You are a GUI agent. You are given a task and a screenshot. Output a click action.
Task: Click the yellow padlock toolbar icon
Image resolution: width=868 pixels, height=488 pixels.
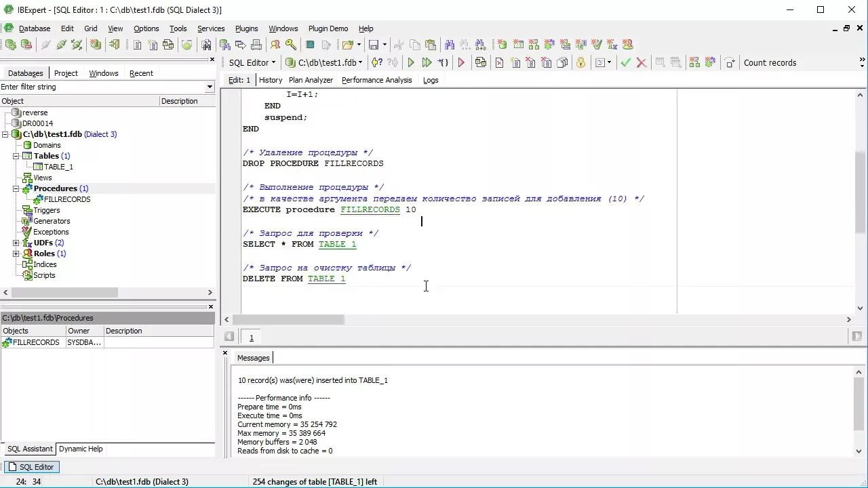[580, 62]
